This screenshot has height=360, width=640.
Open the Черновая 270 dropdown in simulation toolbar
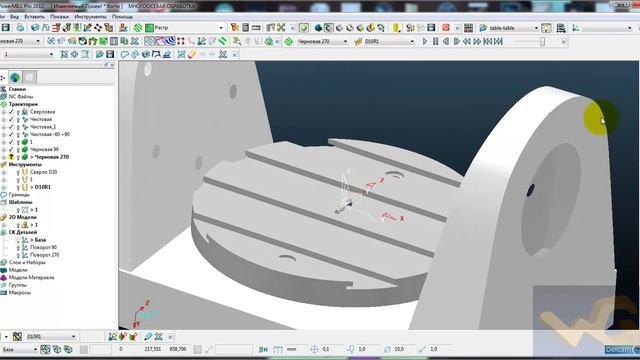(345, 41)
